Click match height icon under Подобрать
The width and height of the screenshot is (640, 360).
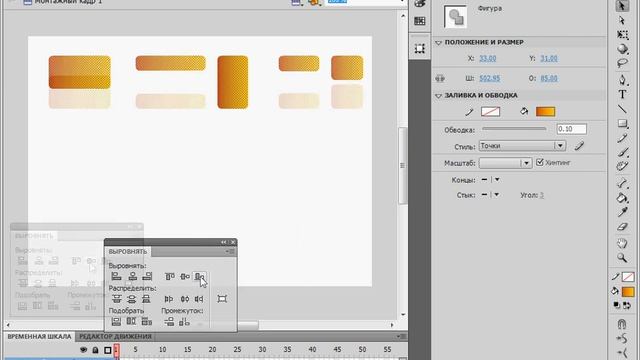tap(131, 322)
